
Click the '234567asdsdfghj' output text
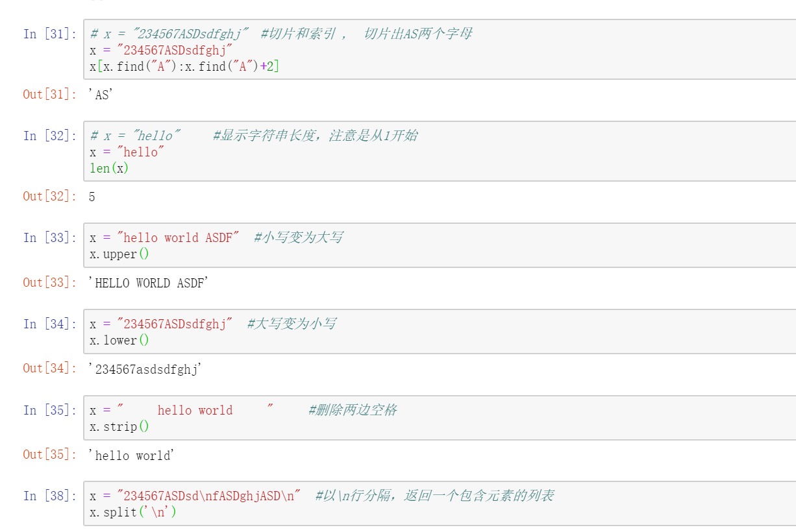145,369
